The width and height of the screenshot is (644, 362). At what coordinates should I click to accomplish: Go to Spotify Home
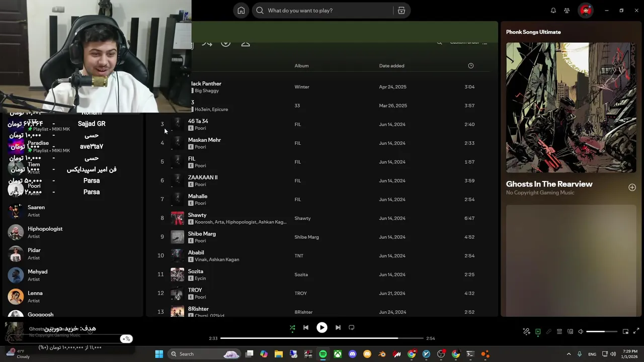point(241,11)
